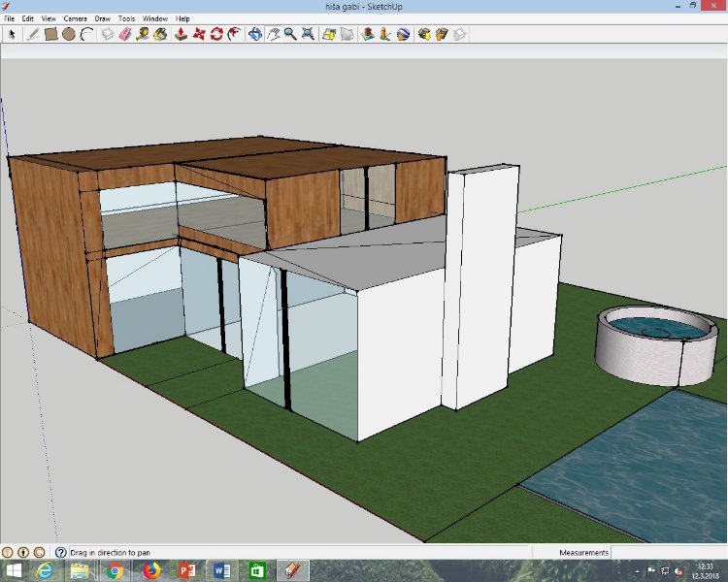The image size is (728, 582).
Task: Activate the Push/Pull tool
Action: pos(181,34)
